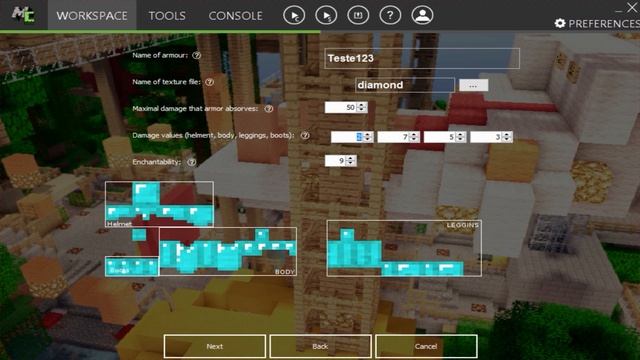Click the Next button
640x360 pixels.
click(215, 346)
